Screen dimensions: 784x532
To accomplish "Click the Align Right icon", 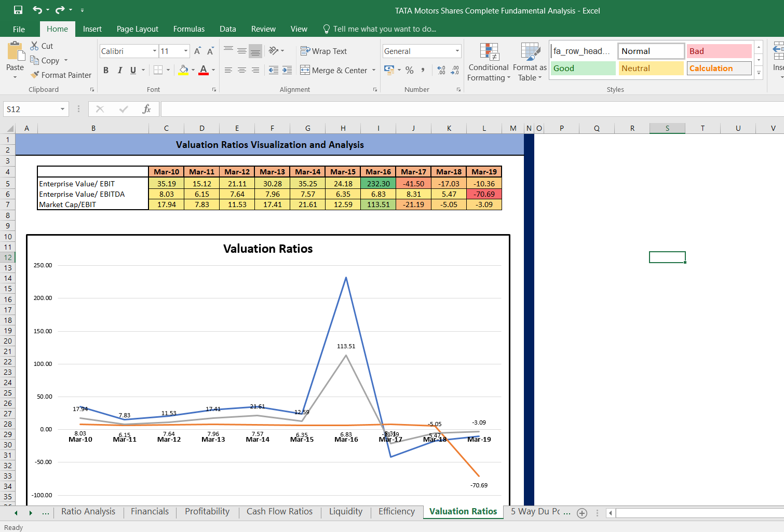I will click(x=255, y=70).
